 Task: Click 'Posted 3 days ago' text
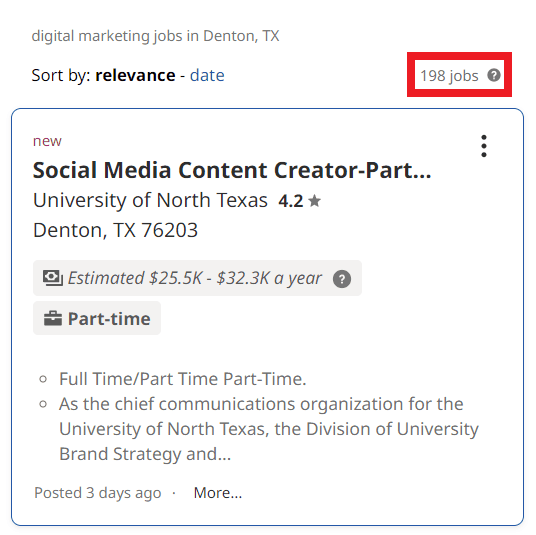click(x=97, y=493)
